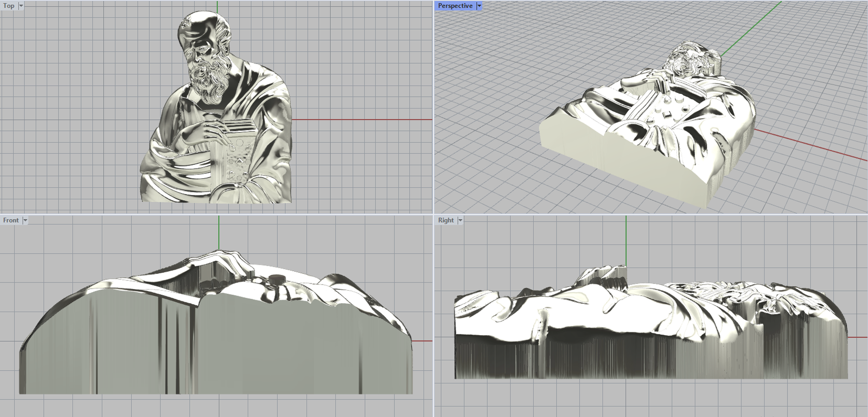The height and width of the screenshot is (417, 868).
Task: Click the hand resting on the book in Top view
Action: (x=210, y=130)
